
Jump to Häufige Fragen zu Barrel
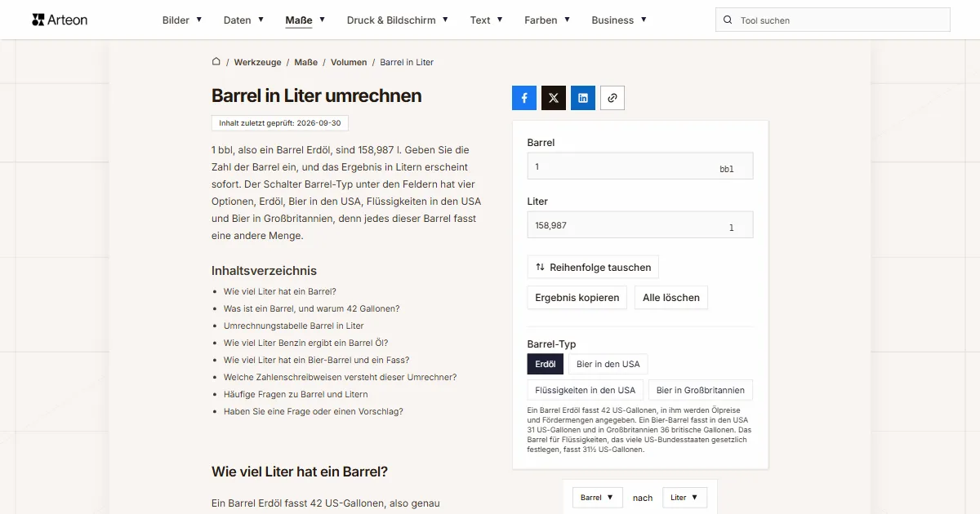point(296,394)
